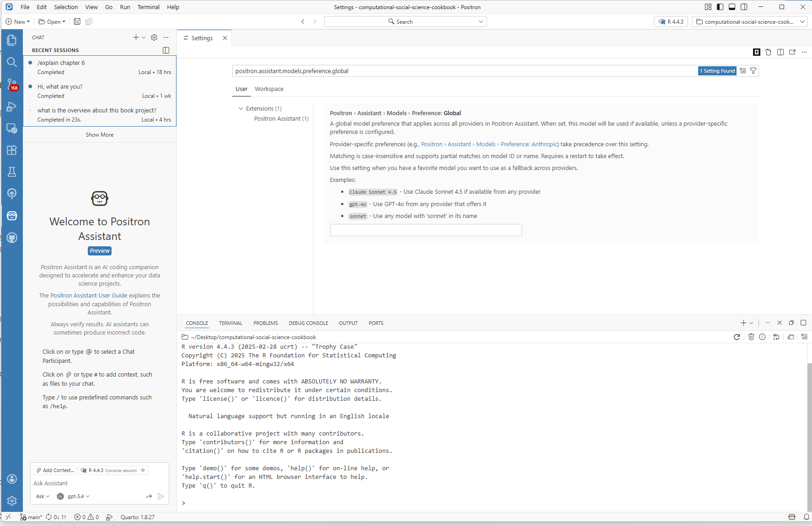Collapse the Extensions (1) tree group
This screenshot has width=812, height=526.
click(241, 108)
